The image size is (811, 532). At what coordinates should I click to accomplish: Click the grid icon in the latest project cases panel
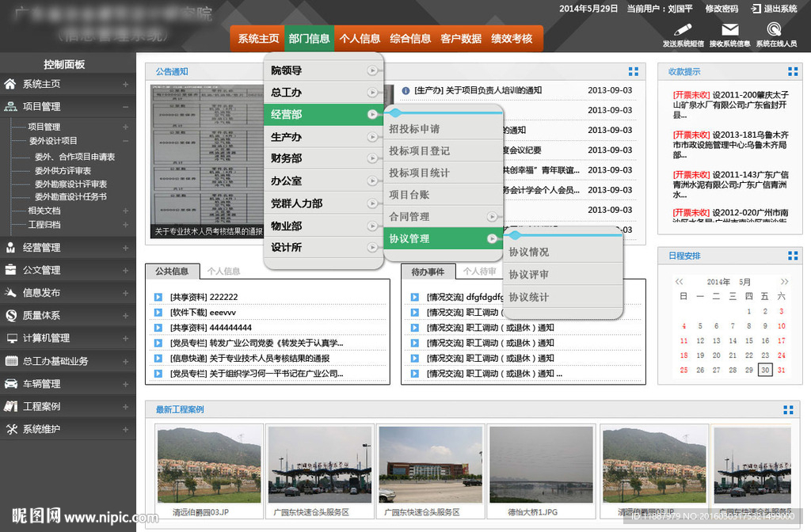pyautogui.click(x=787, y=410)
